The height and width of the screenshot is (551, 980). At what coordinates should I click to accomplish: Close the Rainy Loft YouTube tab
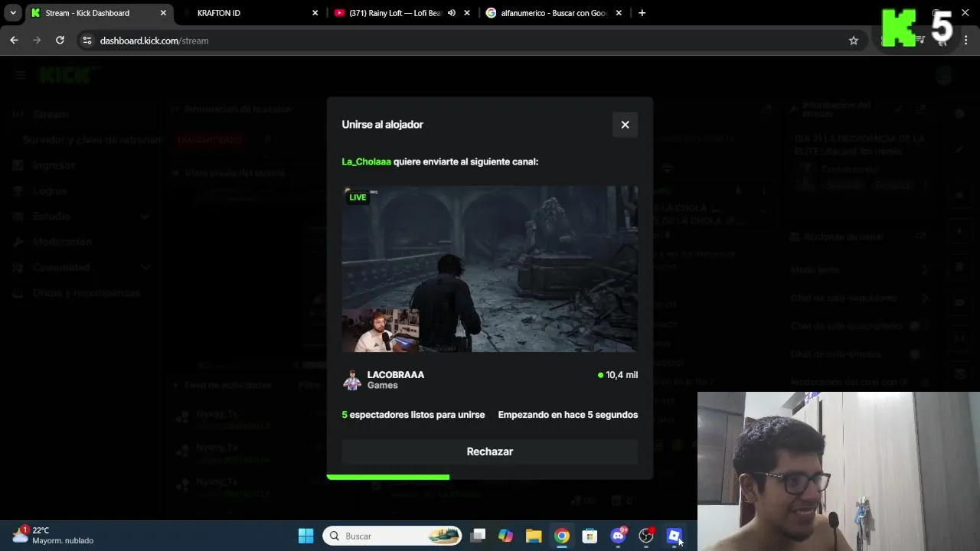(466, 13)
